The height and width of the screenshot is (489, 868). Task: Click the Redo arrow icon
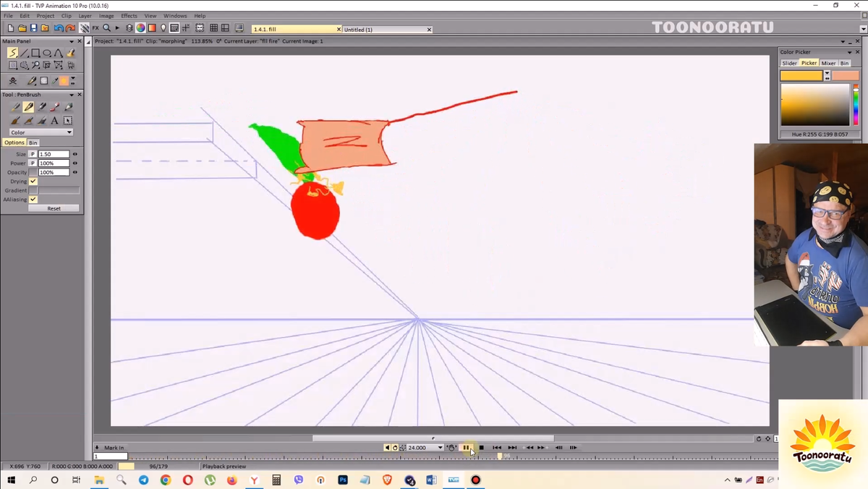(x=70, y=28)
